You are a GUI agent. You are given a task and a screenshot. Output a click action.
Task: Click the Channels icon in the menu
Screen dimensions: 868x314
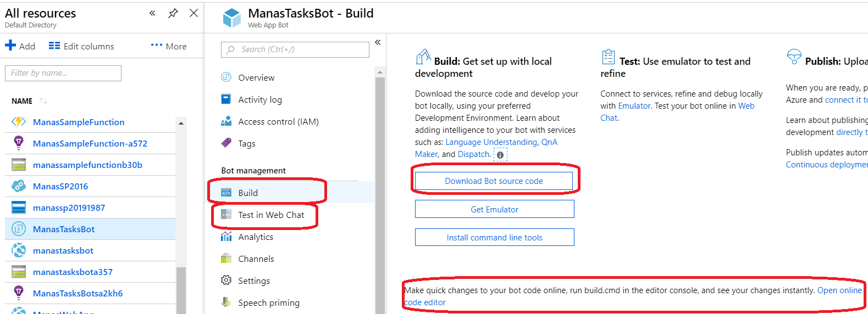226,258
